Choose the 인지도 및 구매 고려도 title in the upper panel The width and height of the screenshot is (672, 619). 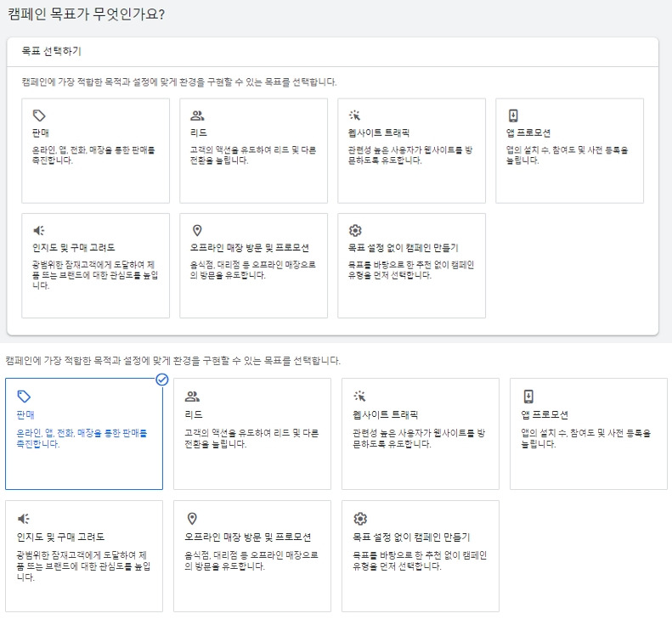tap(74, 248)
